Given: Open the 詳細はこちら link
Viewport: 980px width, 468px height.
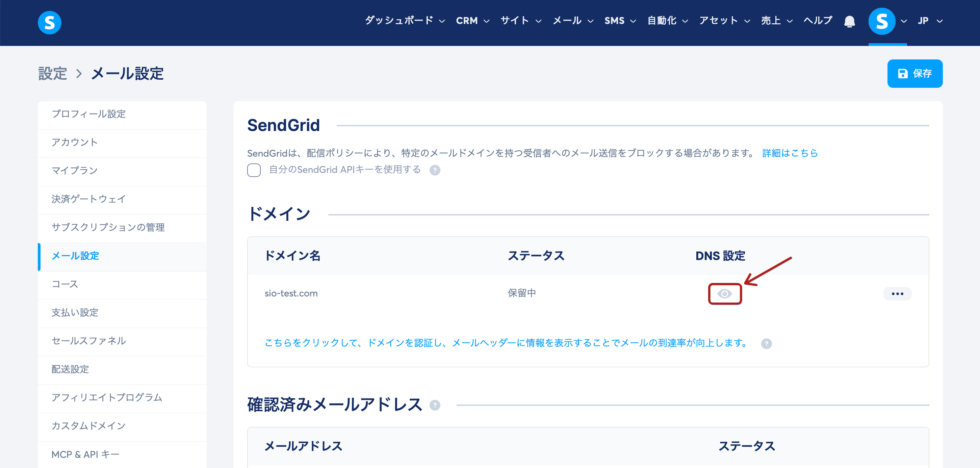Looking at the screenshot, I should pos(790,153).
